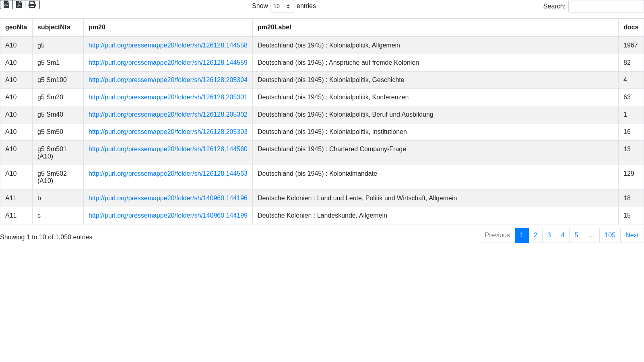
Task: Open folder link ending in 126128,144563
Action: (x=168, y=174)
